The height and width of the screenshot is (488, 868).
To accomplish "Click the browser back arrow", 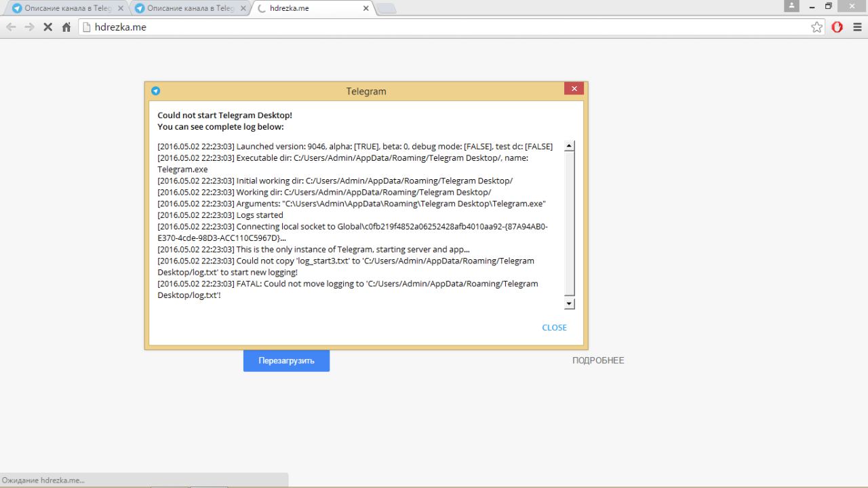I will [x=11, y=27].
